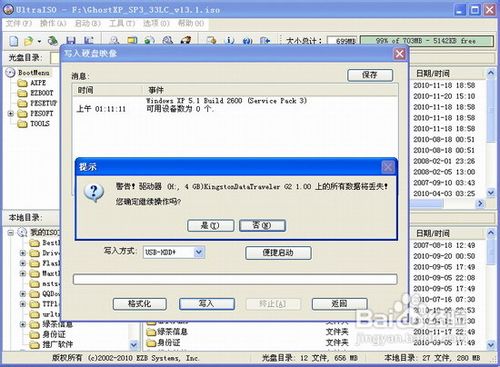
Task: Confirm the warning with 是(Y)
Action: tap(211, 226)
